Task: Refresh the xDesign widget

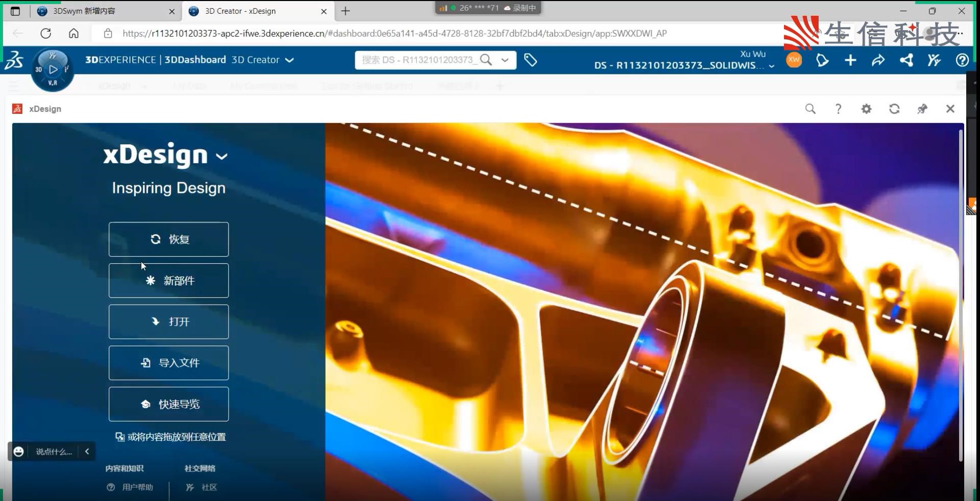Action: coord(894,109)
